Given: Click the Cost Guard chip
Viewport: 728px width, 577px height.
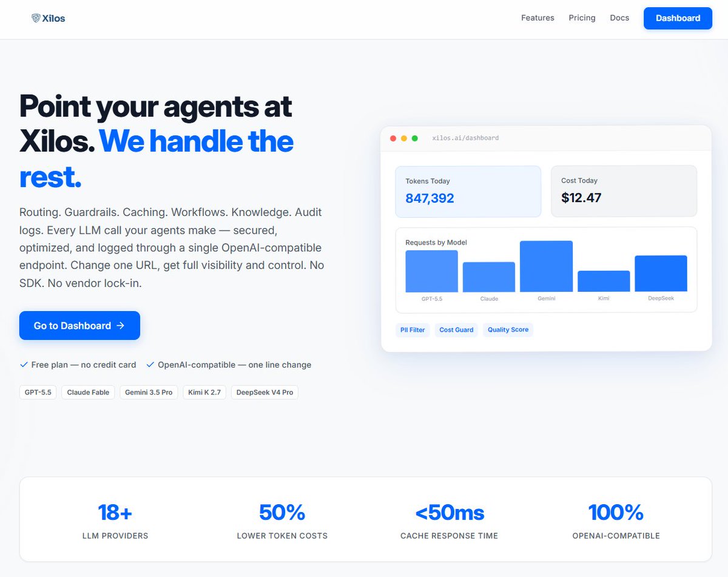Looking at the screenshot, I should 456,330.
